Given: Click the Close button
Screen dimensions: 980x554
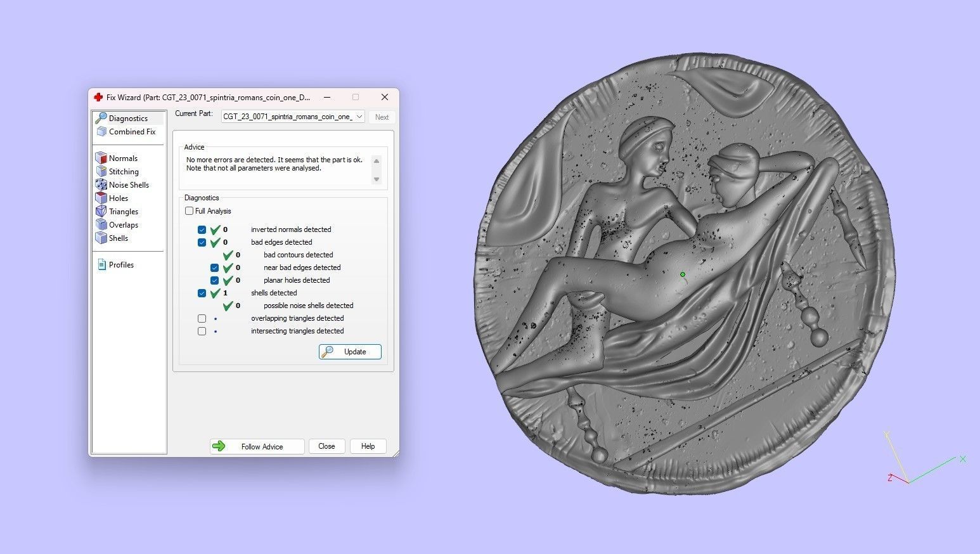Looking at the screenshot, I should [x=326, y=446].
